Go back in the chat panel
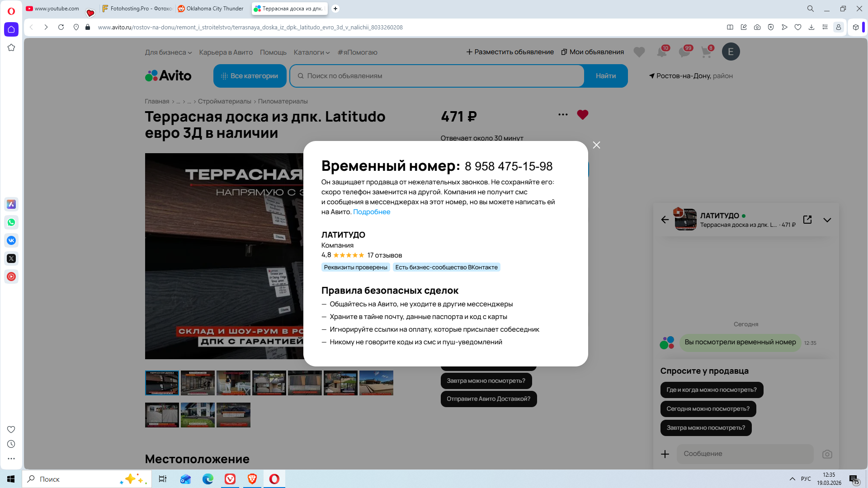The width and height of the screenshot is (868, 488). click(665, 220)
